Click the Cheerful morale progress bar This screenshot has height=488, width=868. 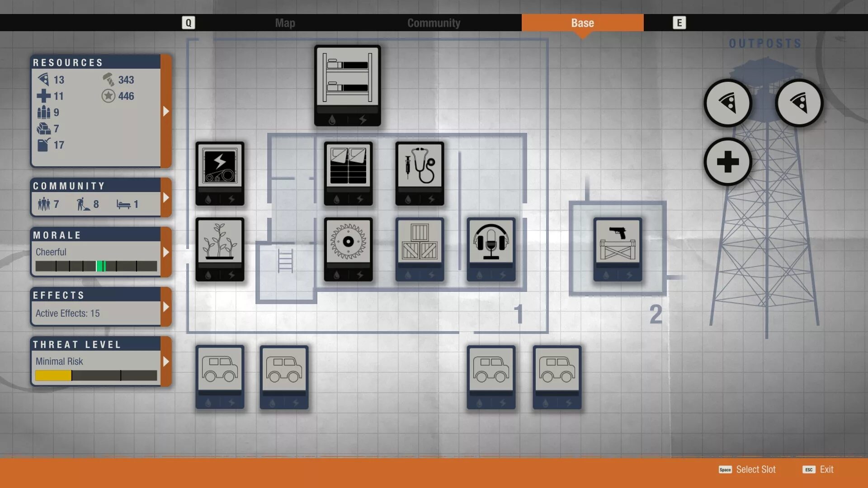click(x=96, y=266)
